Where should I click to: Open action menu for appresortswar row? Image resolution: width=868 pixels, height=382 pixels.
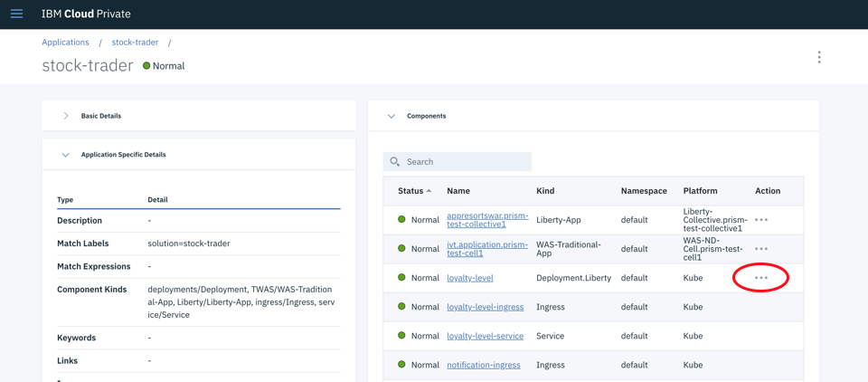(761, 220)
